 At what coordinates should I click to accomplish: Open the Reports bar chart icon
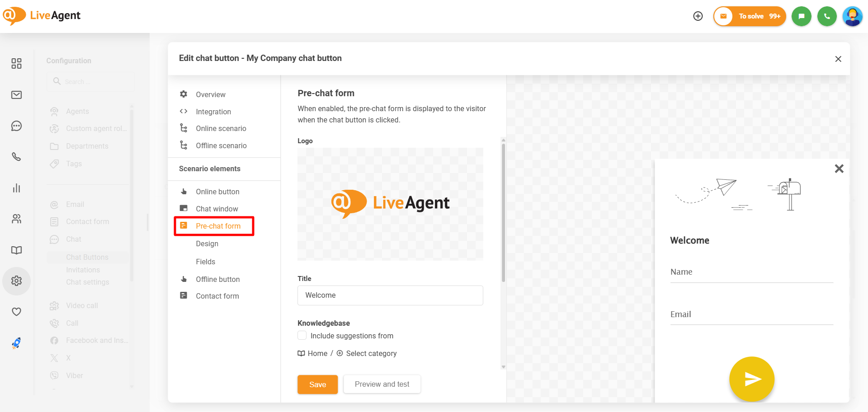17,188
